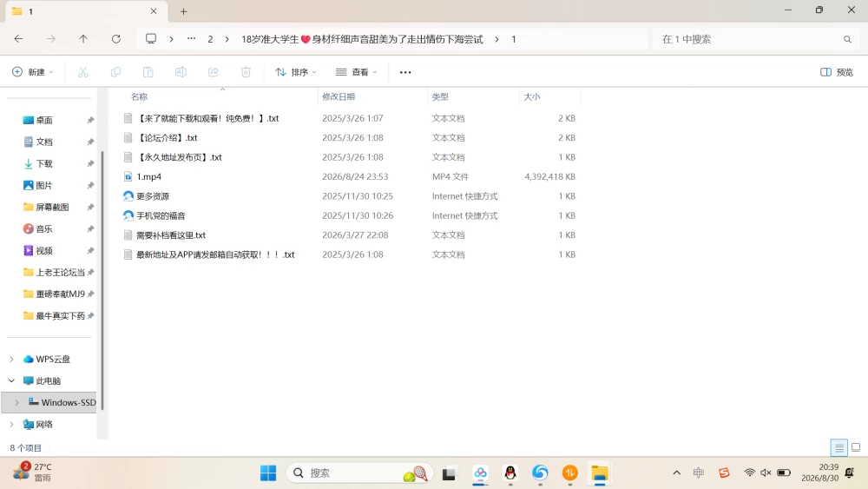Click the Share icon in toolbar

point(214,72)
